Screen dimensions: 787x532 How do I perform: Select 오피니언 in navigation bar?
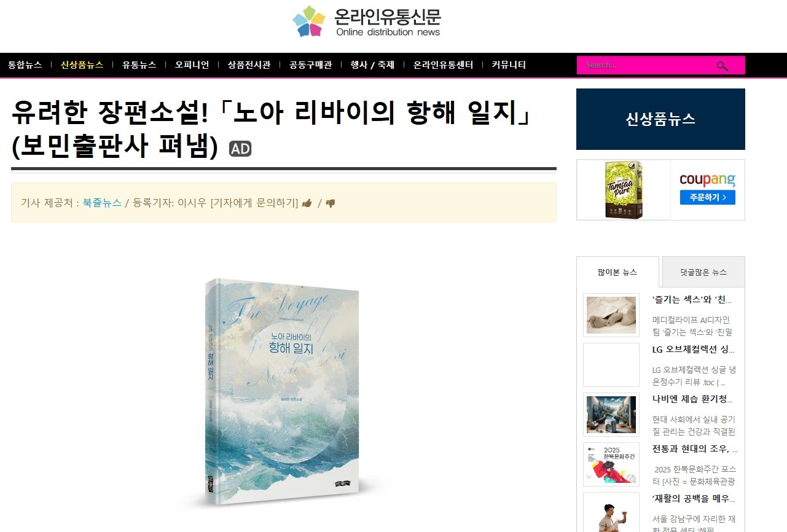(x=192, y=65)
